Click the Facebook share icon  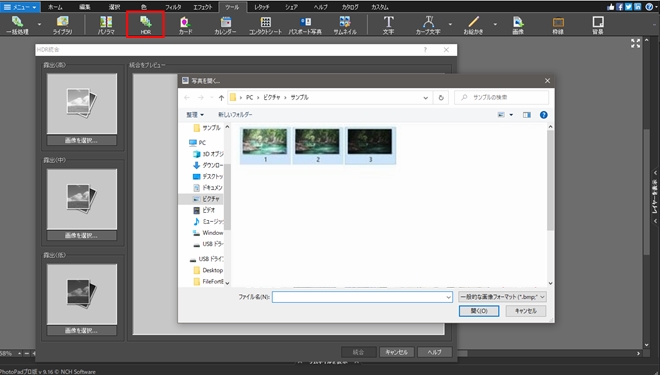click(x=620, y=7)
